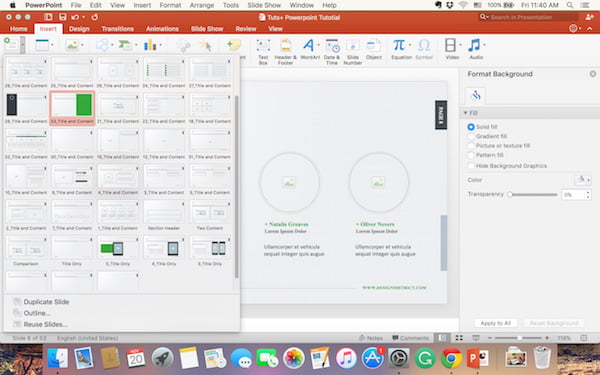
Task: Select Picture or texture fill
Action: [471, 145]
